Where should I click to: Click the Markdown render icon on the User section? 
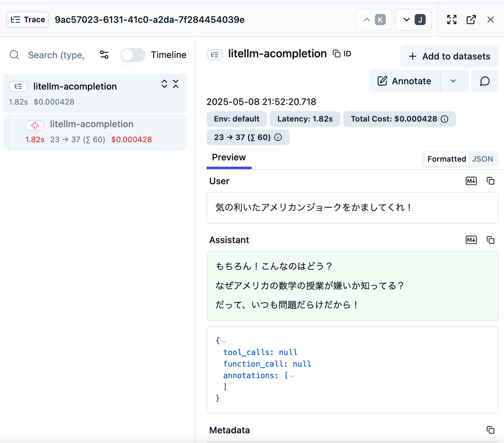coord(471,181)
